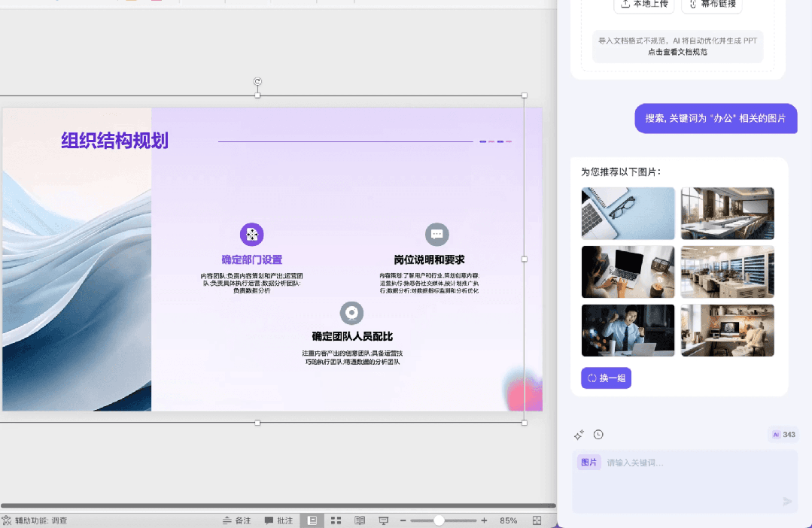Select the conference room image thumbnail
Image resolution: width=812 pixels, height=528 pixels.
(x=727, y=213)
